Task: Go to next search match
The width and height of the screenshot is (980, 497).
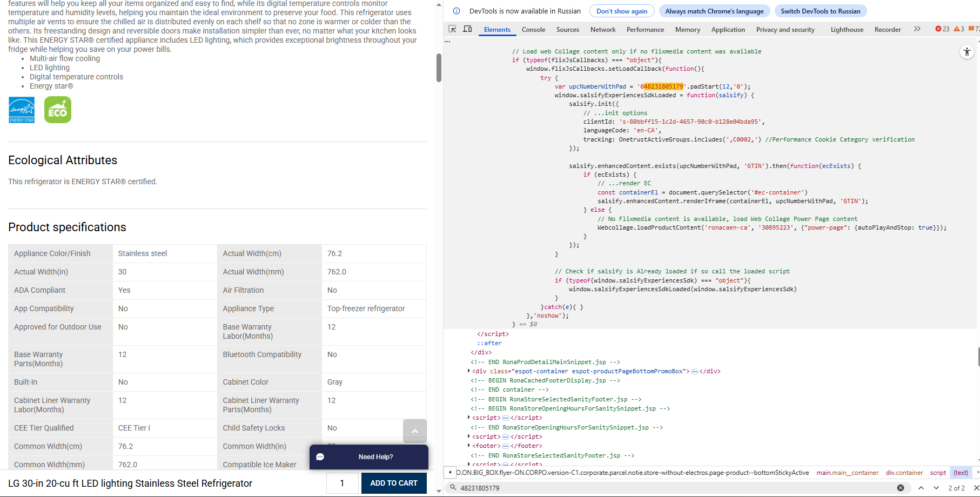Action: [x=936, y=488]
